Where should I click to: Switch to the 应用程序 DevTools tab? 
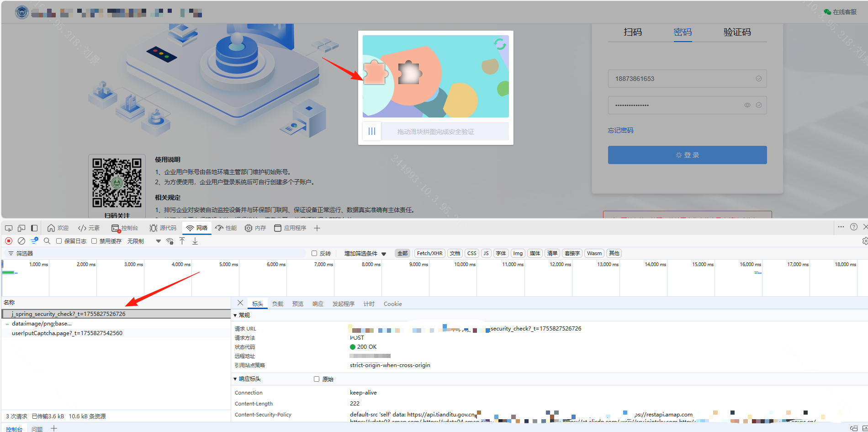(x=290, y=228)
